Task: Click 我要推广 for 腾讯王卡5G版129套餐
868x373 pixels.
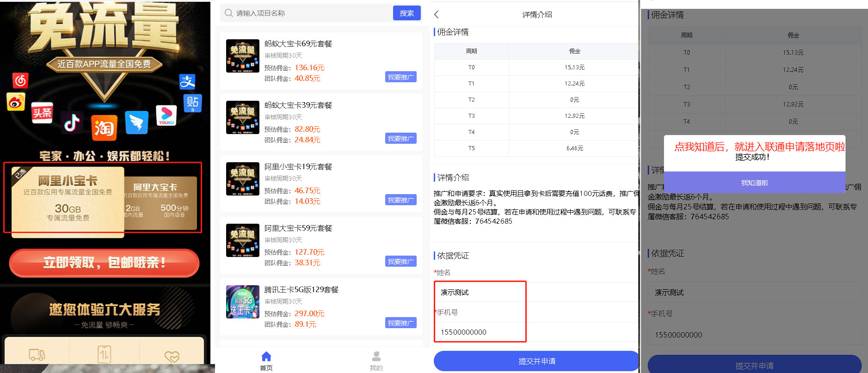Action: point(400,323)
